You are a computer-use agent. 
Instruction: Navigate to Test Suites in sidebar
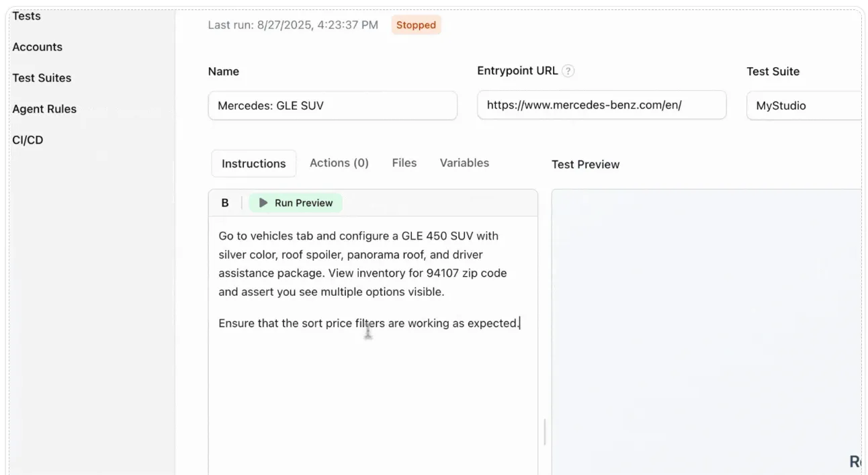click(x=42, y=78)
